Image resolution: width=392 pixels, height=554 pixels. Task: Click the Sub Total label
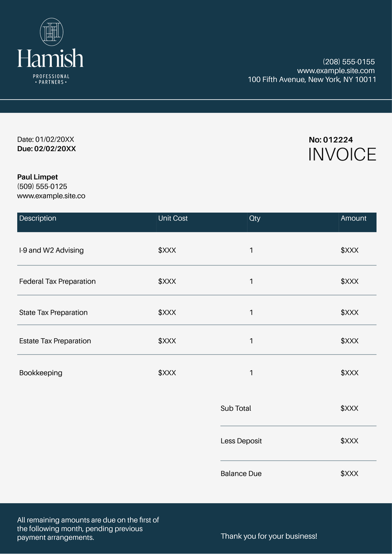pyautogui.click(x=236, y=408)
